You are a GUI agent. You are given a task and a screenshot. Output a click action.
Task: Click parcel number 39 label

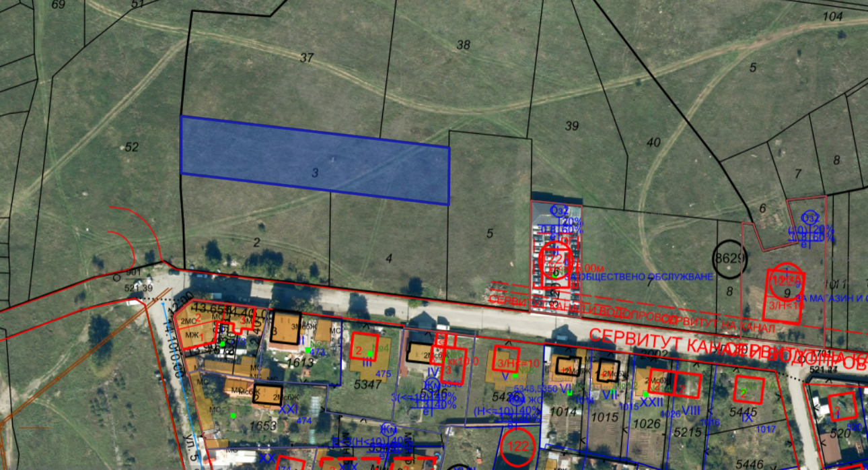[x=572, y=126]
